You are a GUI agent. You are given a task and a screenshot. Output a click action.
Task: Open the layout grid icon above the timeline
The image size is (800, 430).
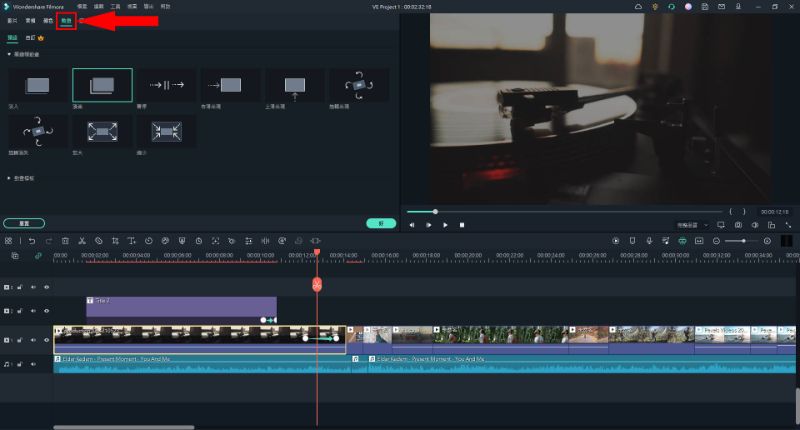coord(8,241)
